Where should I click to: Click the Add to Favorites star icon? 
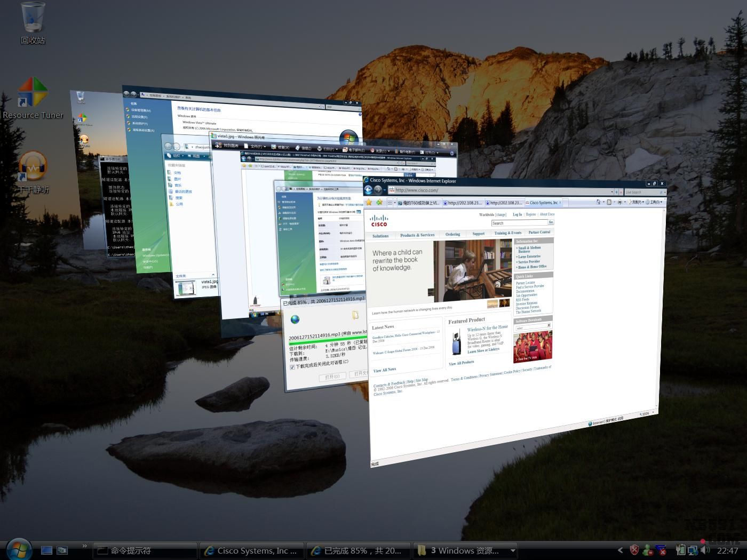pyautogui.click(x=379, y=203)
